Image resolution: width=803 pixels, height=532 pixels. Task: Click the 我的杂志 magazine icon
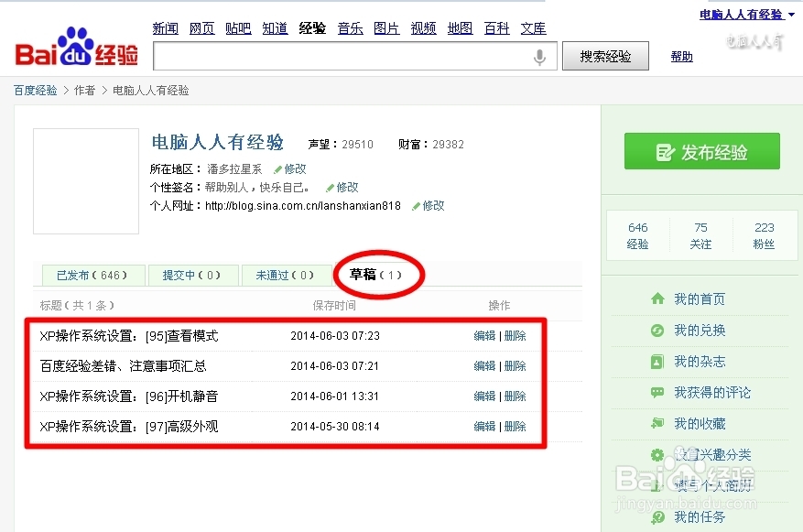click(656, 362)
